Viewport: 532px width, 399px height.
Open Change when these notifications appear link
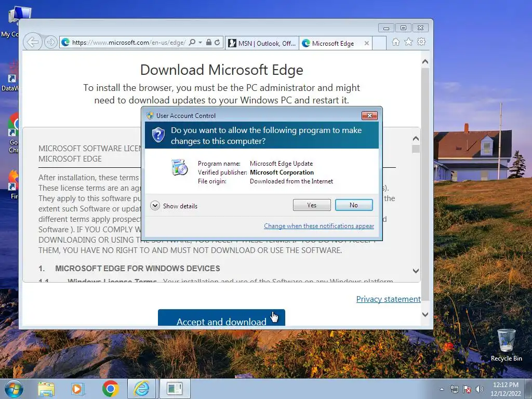coord(319,226)
